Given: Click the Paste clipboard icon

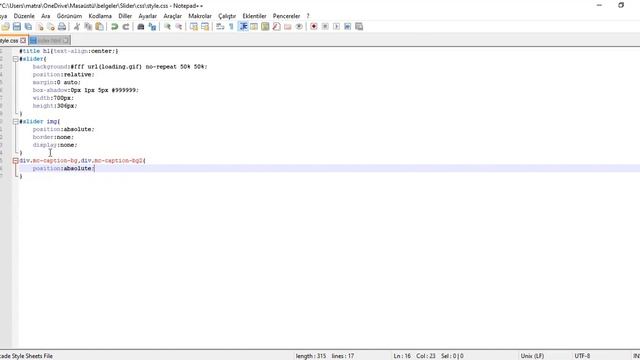Looking at the screenshot, I should (x=99, y=27).
